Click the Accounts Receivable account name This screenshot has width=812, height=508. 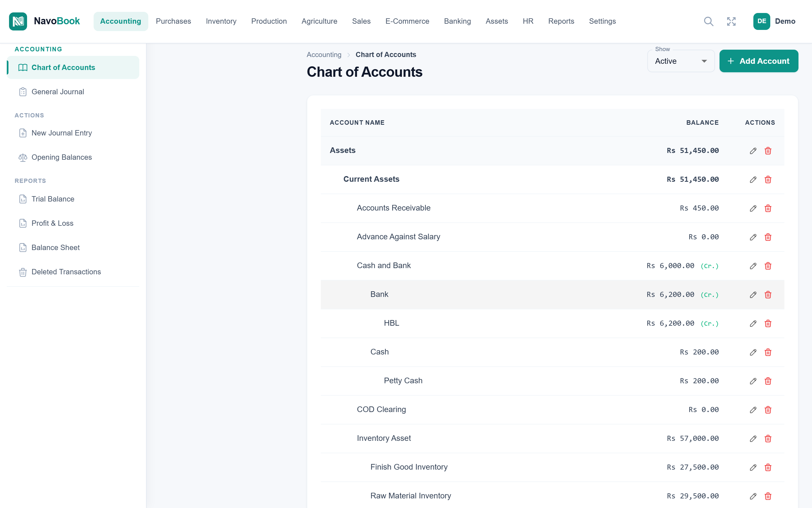(x=393, y=208)
